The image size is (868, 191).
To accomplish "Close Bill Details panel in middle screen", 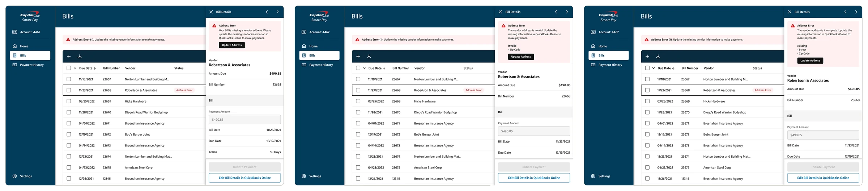I will pyautogui.click(x=501, y=12).
